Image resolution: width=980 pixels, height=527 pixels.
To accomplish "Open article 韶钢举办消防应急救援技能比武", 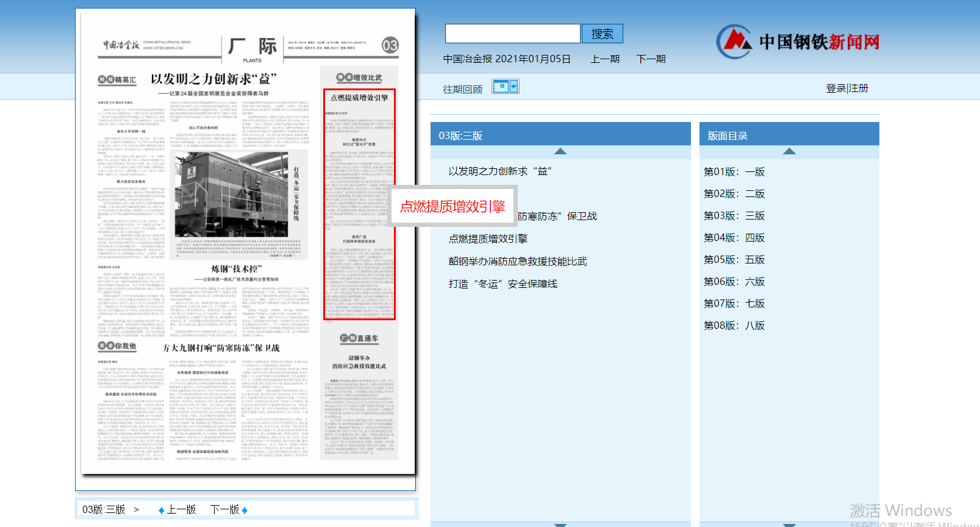I will (x=518, y=262).
